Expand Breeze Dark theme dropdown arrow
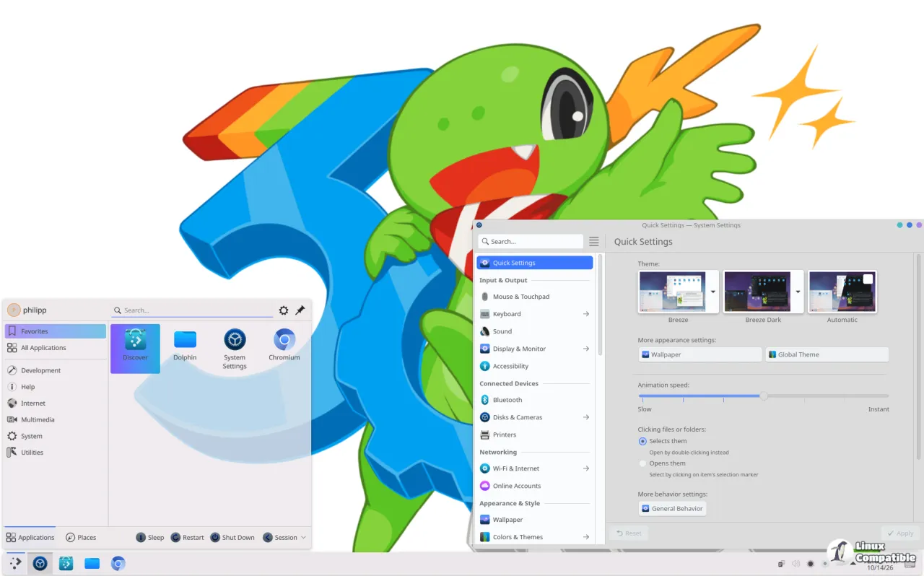This screenshot has width=924, height=576. click(798, 292)
